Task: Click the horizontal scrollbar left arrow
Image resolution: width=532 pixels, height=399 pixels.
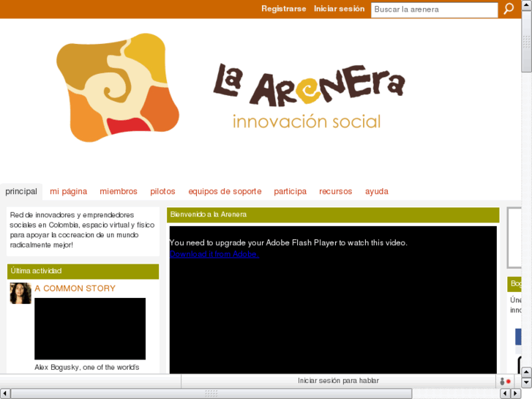Action: (5, 394)
